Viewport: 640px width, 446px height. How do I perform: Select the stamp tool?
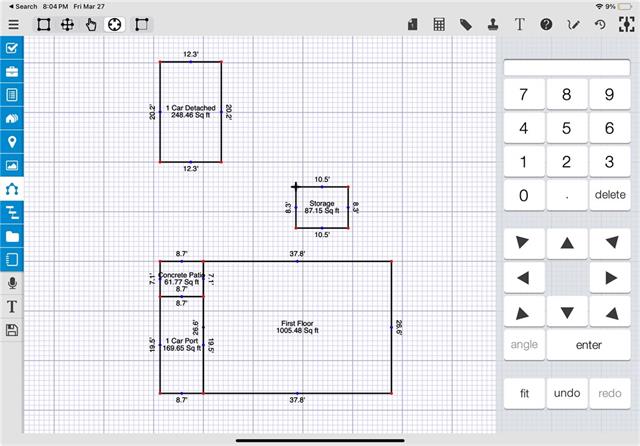pos(493,24)
